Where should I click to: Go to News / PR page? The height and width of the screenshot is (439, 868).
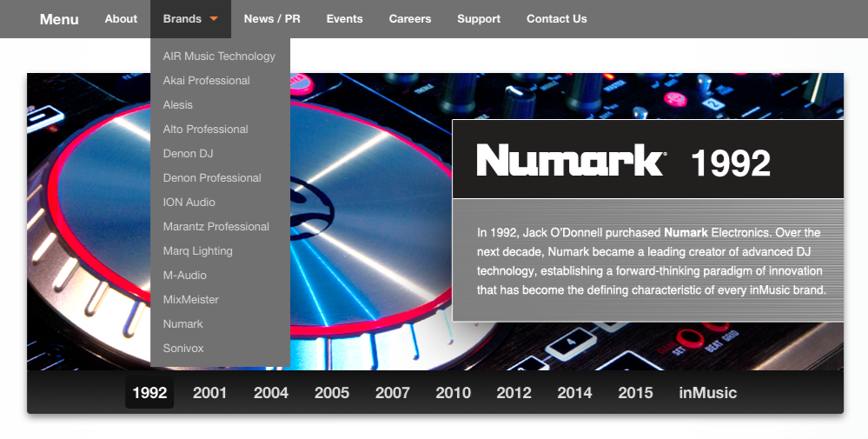[272, 19]
